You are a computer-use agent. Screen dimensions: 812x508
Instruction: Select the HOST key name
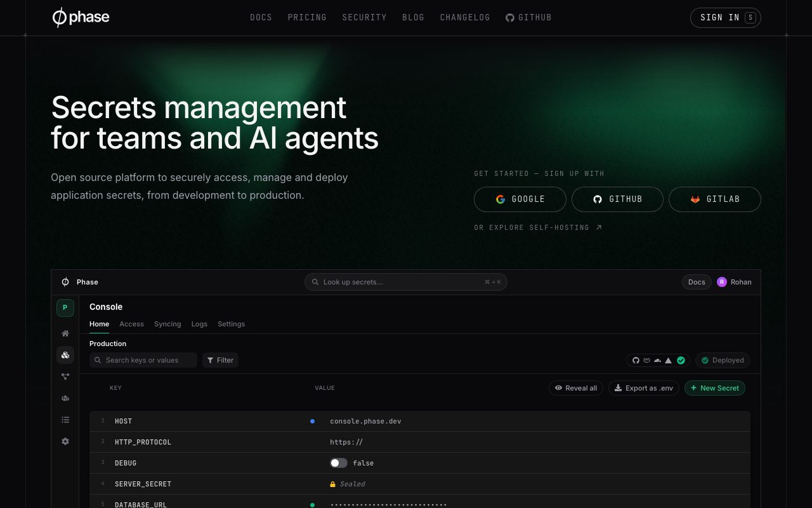tap(124, 421)
